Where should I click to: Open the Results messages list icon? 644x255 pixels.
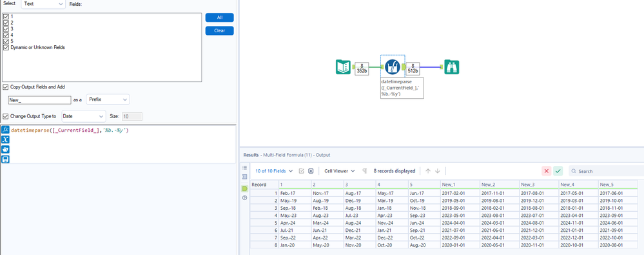pyautogui.click(x=245, y=168)
